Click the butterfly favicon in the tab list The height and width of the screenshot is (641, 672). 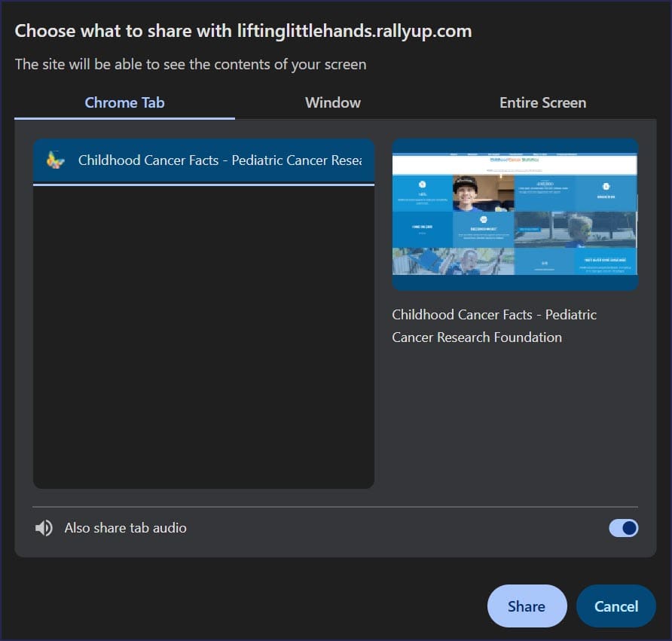coord(55,160)
